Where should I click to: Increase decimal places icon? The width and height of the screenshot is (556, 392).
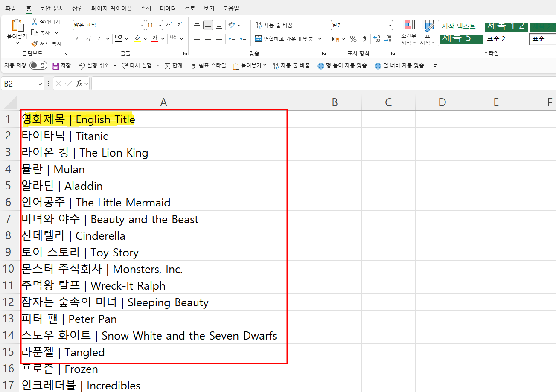pyautogui.click(x=377, y=39)
